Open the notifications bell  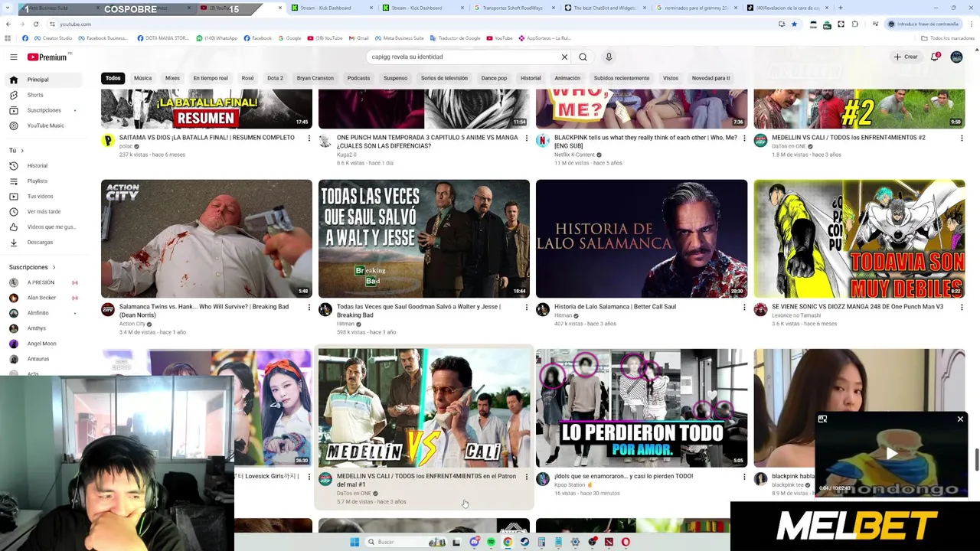[x=935, y=57]
